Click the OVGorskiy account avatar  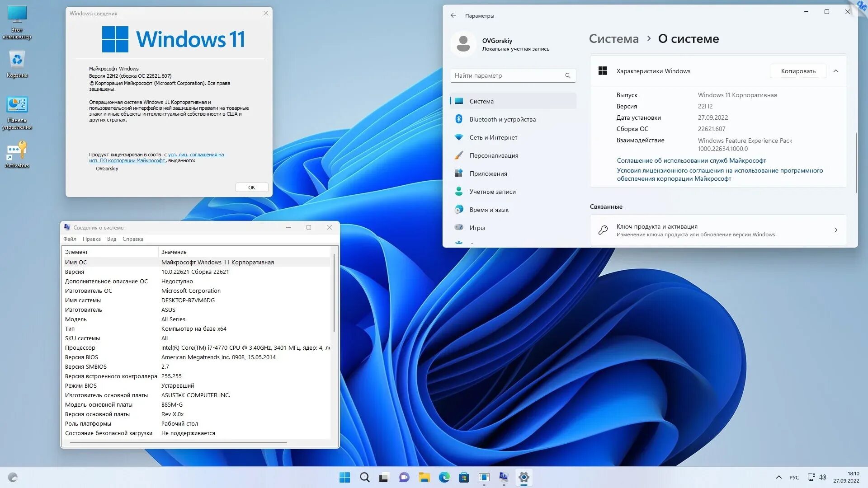pos(463,44)
